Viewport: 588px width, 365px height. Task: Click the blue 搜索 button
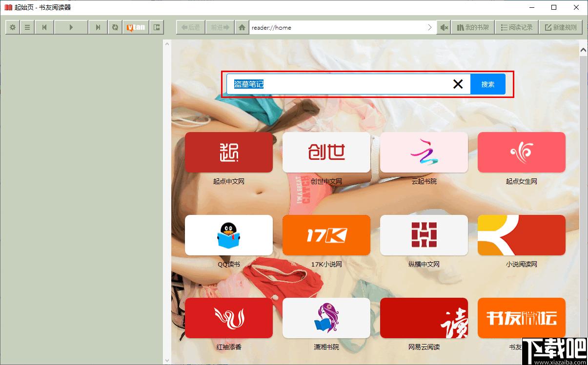[488, 84]
